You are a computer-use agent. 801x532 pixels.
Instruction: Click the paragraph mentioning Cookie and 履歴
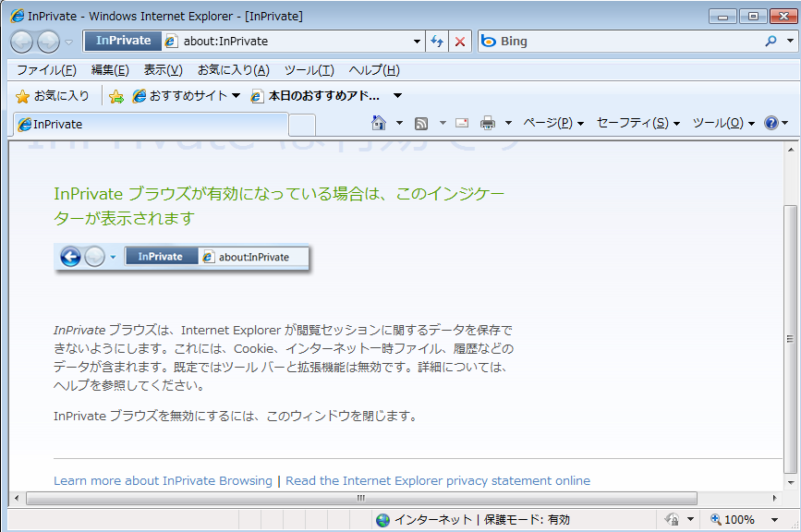click(x=284, y=357)
